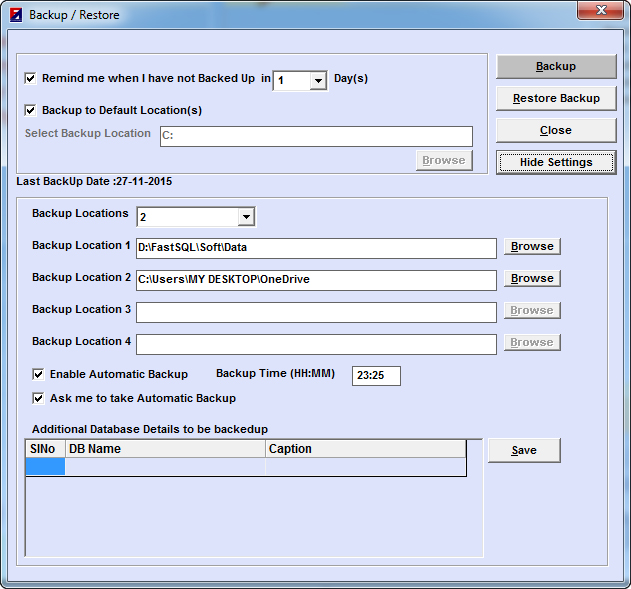Click the empty Backup Location 3 field
Image resolution: width=631 pixels, height=589 pixels.
tap(316, 312)
